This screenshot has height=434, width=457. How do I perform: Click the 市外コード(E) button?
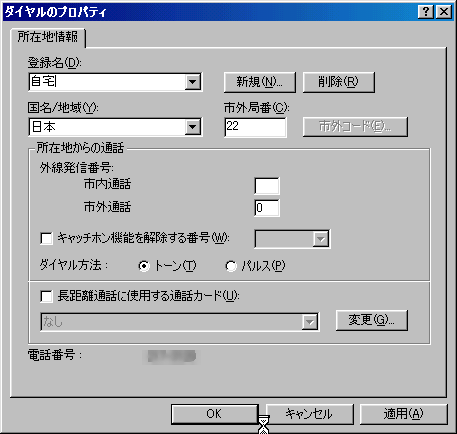pos(355,127)
